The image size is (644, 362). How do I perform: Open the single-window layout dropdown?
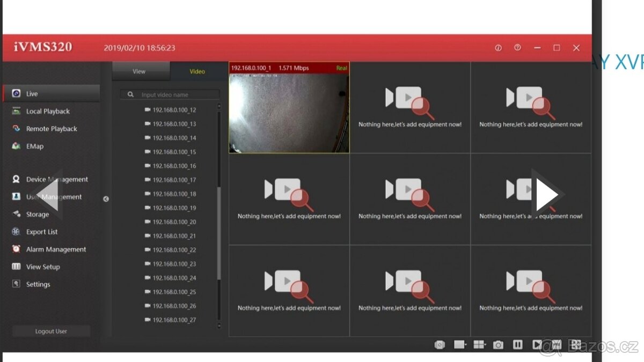pyautogui.click(x=460, y=345)
